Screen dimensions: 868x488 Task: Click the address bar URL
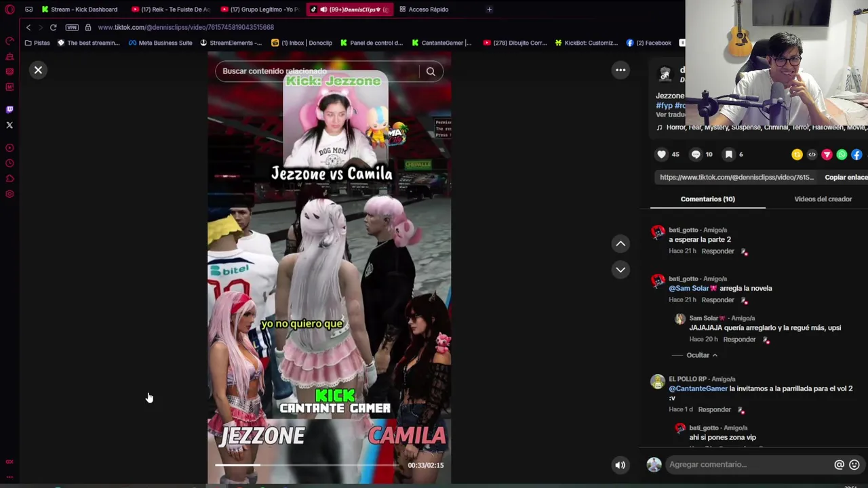186,27
